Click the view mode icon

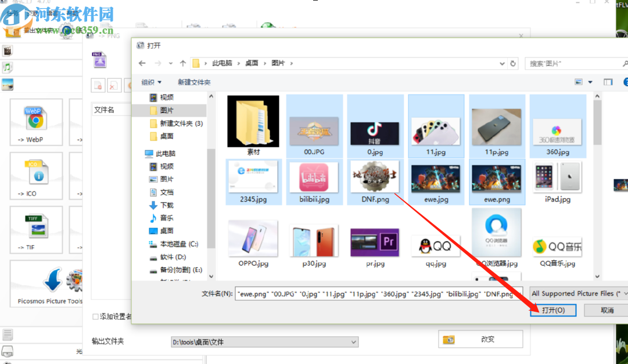tap(579, 82)
